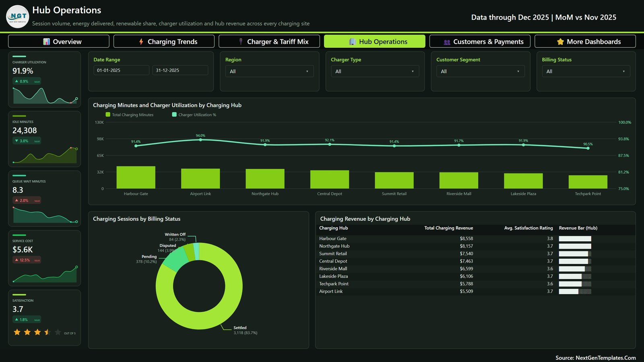Click the start date field 01-01-2025

[121, 70]
